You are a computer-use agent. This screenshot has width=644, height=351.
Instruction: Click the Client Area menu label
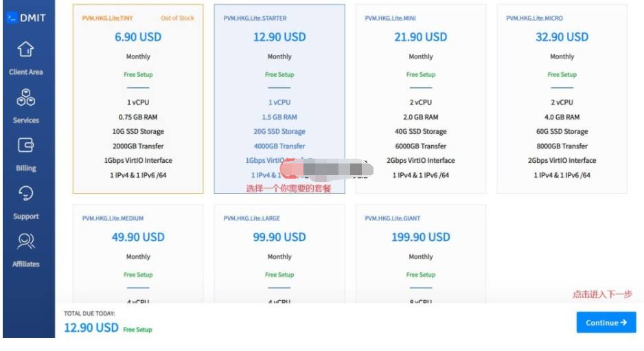tap(25, 72)
